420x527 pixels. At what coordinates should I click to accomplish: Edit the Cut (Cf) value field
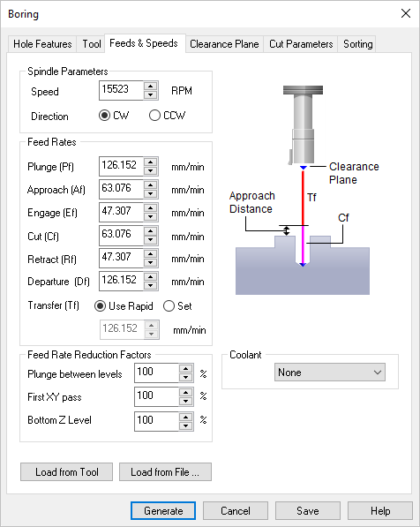click(x=121, y=235)
